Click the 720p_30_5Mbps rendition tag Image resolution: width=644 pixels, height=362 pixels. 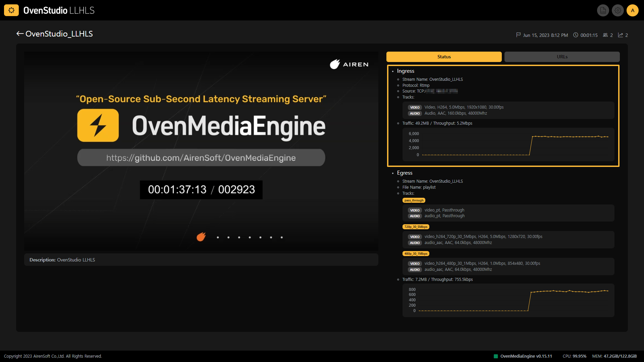click(x=416, y=227)
